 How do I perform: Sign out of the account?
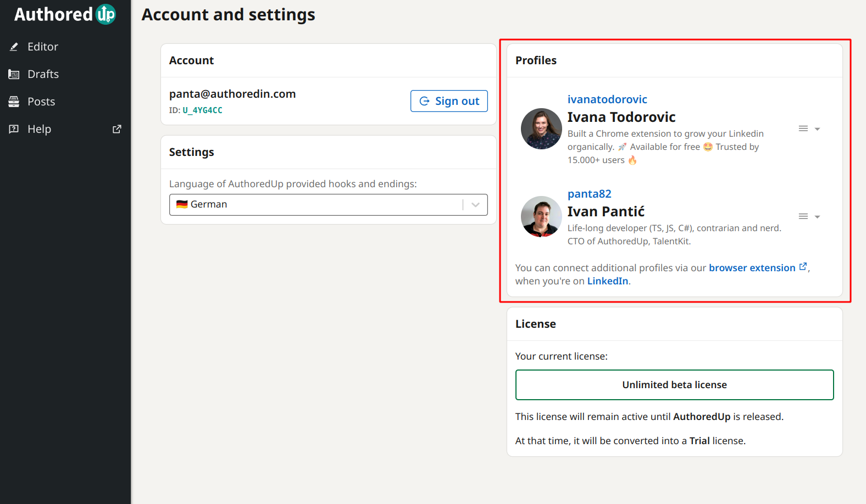pyautogui.click(x=449, y=101)
